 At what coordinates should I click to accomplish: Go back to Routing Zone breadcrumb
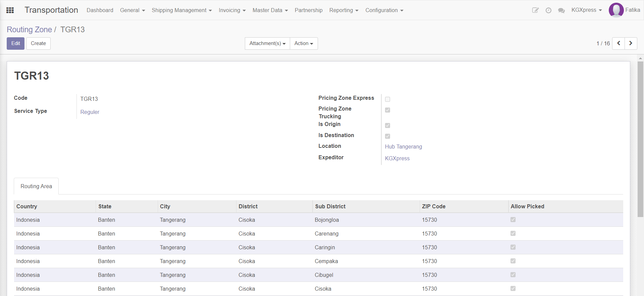tap(29, 30)
